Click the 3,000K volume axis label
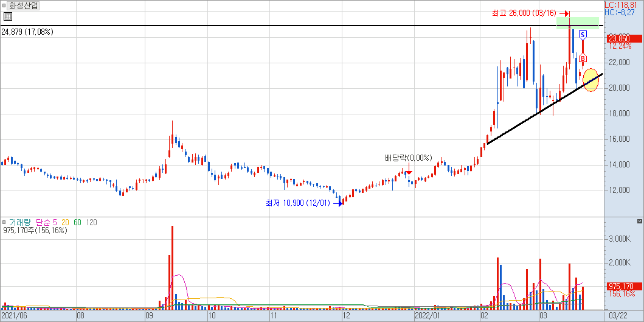 [621, 239]
